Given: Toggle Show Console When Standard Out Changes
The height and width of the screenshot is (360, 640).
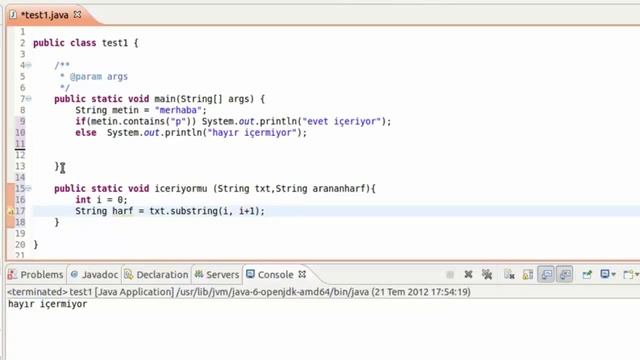Looking at the screenshot, I should coord(546,275).
